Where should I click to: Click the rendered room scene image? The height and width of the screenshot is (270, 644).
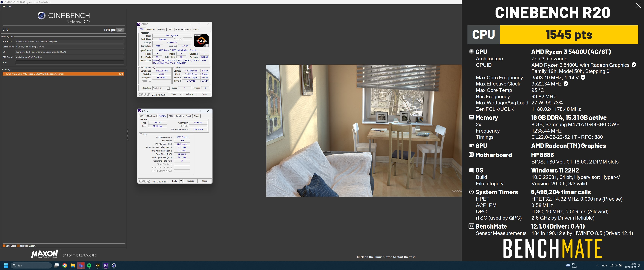click(364, 130)
